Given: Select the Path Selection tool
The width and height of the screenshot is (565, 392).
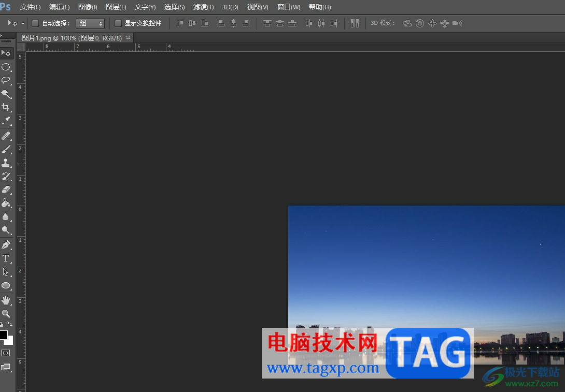Looking at the screenshot, I should [6, 272].
